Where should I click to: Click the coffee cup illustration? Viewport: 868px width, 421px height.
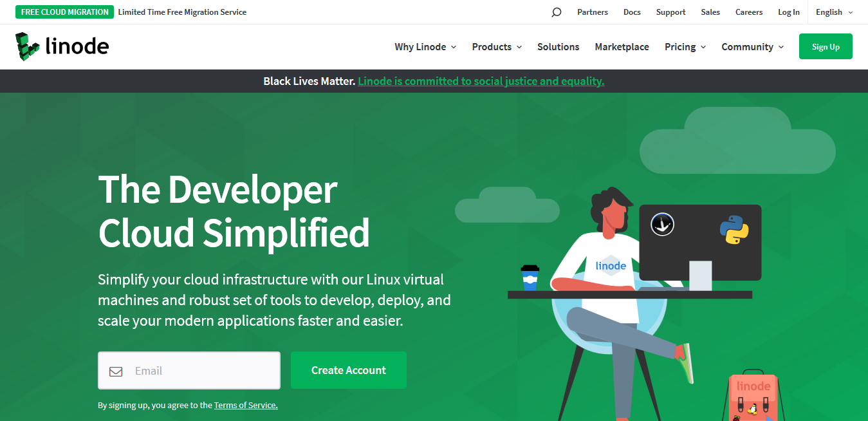[530, 277]
